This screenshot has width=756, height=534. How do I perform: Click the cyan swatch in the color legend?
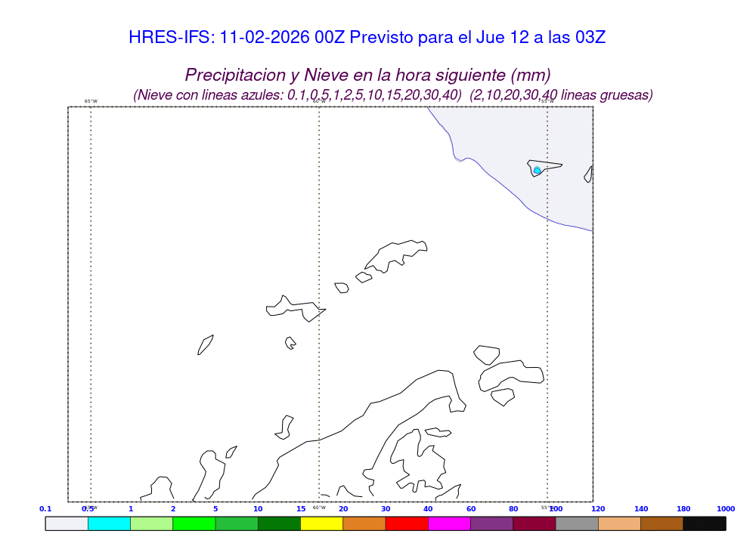coord(109,523)
